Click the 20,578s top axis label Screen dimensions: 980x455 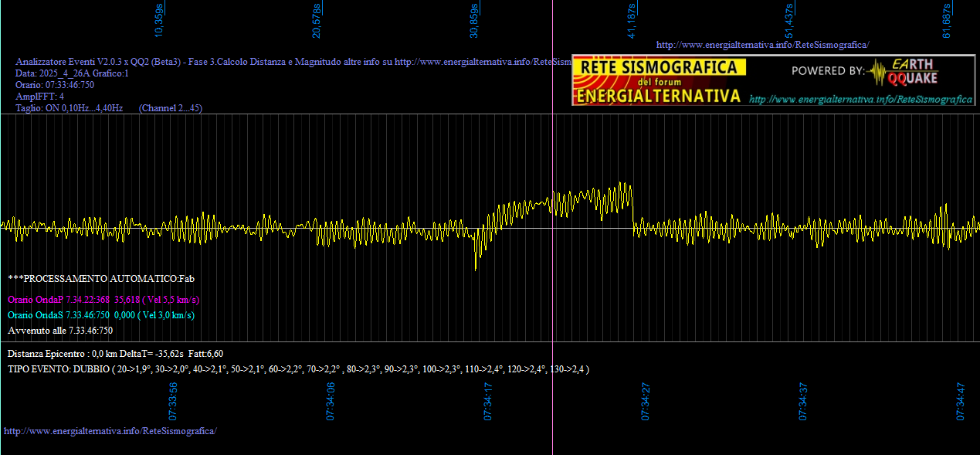317,19
